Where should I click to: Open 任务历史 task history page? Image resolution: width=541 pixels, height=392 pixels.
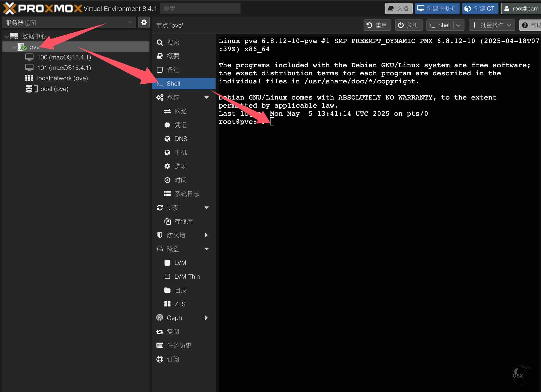[184, 345]
